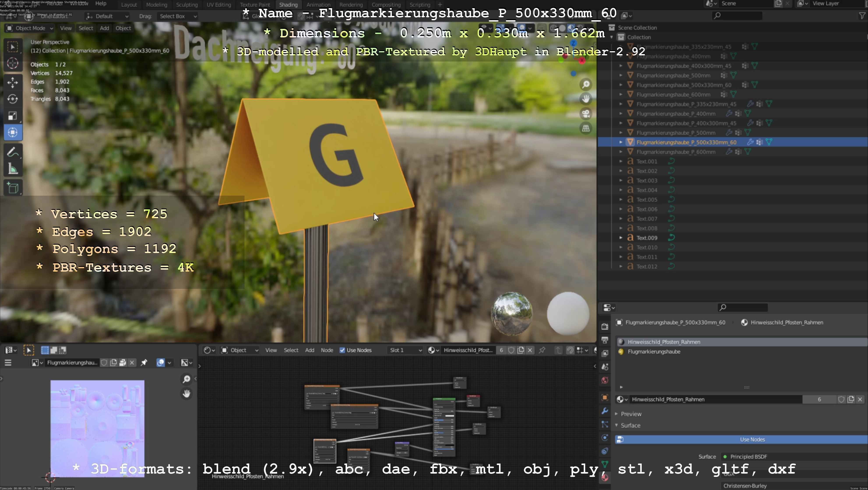
Task: Toggle the node editor pin icon
Action: pyautogui.click(x=542, y=350)
